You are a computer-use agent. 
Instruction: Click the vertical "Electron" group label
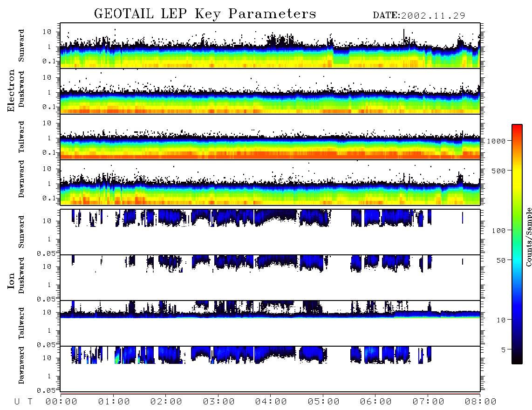coord(11,90)
